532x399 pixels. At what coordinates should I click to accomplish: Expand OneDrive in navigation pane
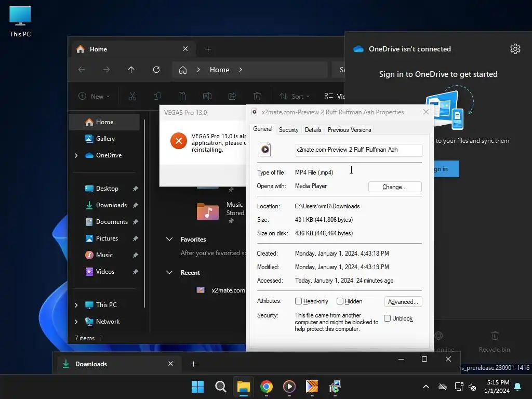pos(76,155)
